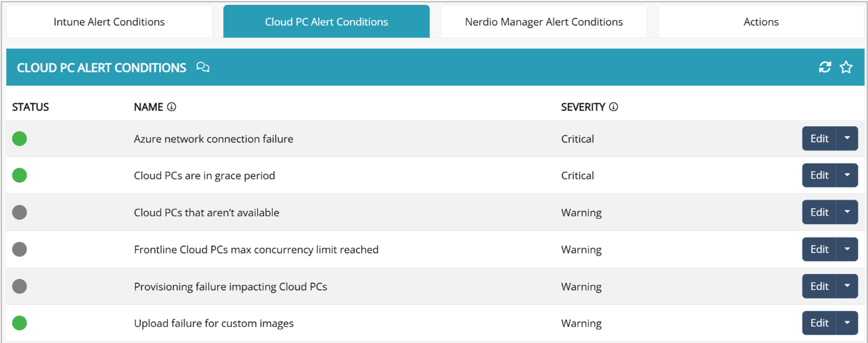
Task: Click status dot for Frontline max concurrency row
Action: point(19,249)
